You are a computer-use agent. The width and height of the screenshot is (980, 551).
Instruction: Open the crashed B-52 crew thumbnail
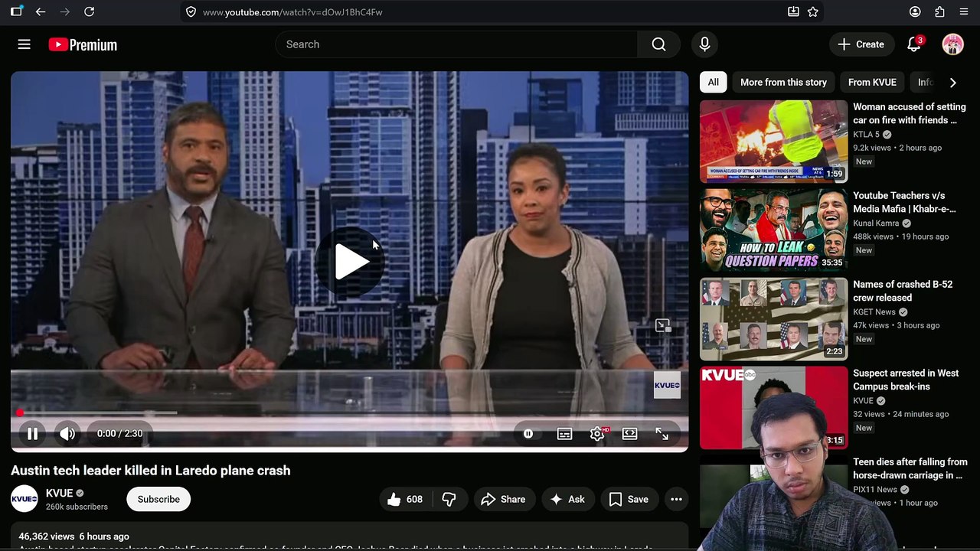click(x=773, y=319)
